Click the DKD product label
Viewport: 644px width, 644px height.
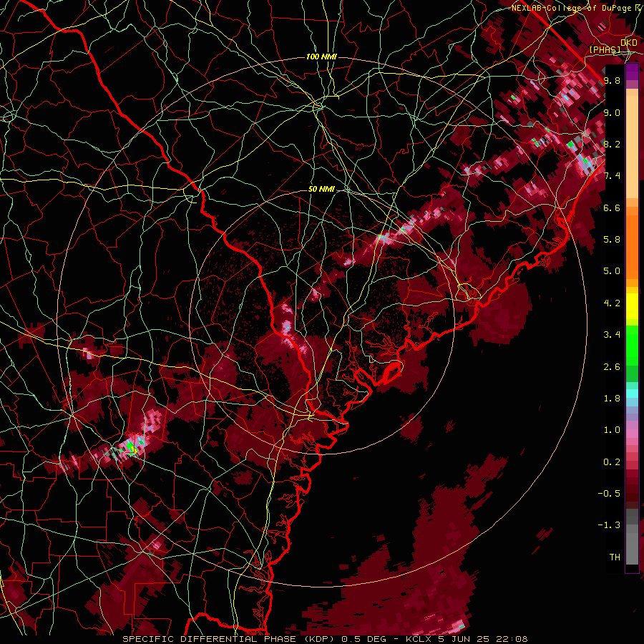tap(629, 43)
